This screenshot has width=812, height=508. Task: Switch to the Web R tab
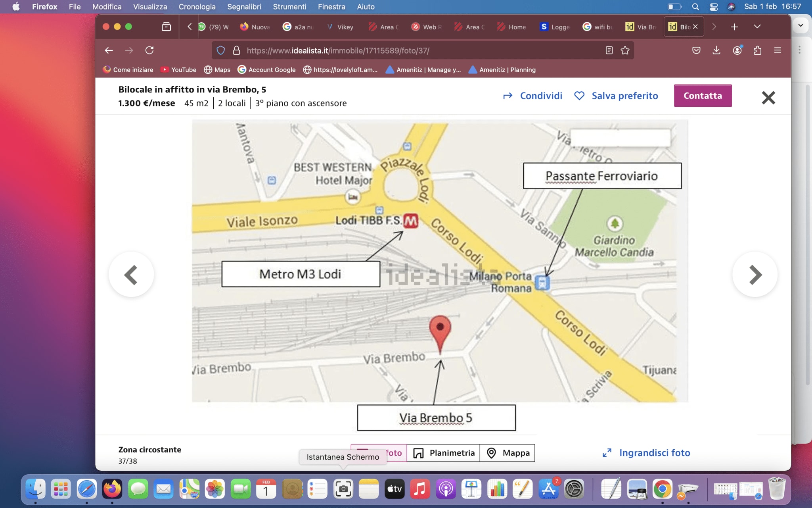(x=426, y=27)
